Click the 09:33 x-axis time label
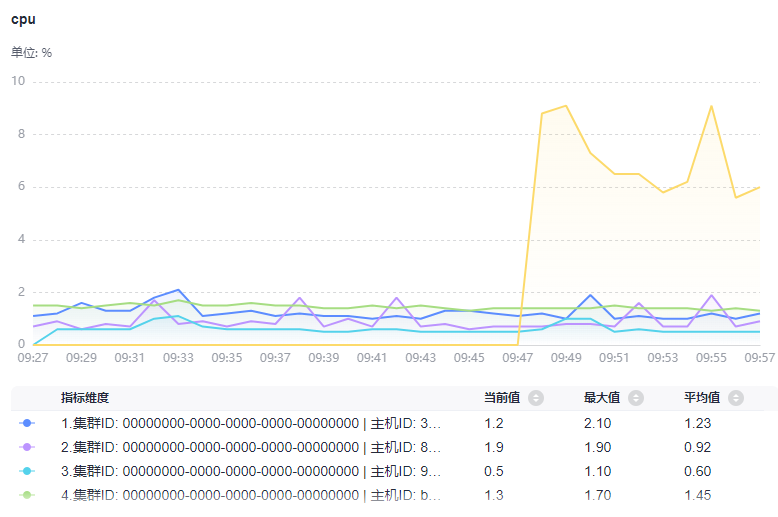This screenshot has width=778, height=517. coord(178,358)
